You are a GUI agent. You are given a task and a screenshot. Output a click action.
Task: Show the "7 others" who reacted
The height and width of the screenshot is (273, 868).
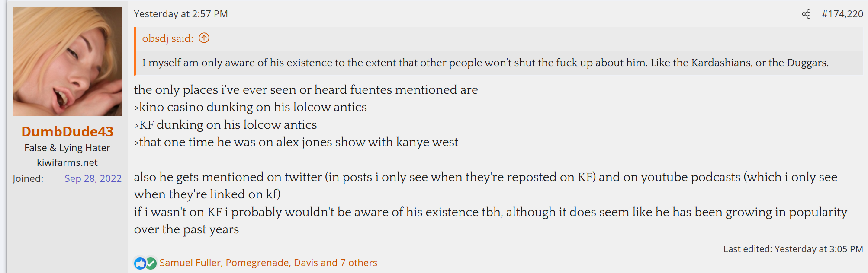[x=358, y=263]
